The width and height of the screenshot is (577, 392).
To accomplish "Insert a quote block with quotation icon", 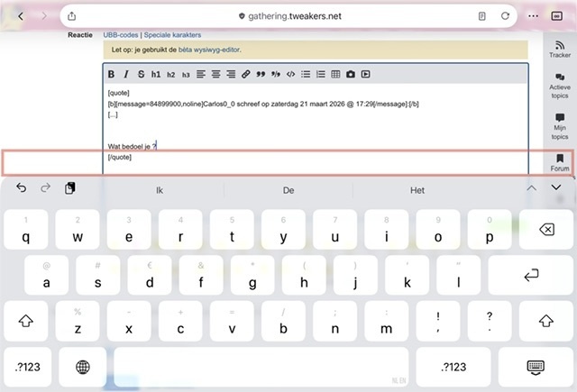I will coord(261,74).
